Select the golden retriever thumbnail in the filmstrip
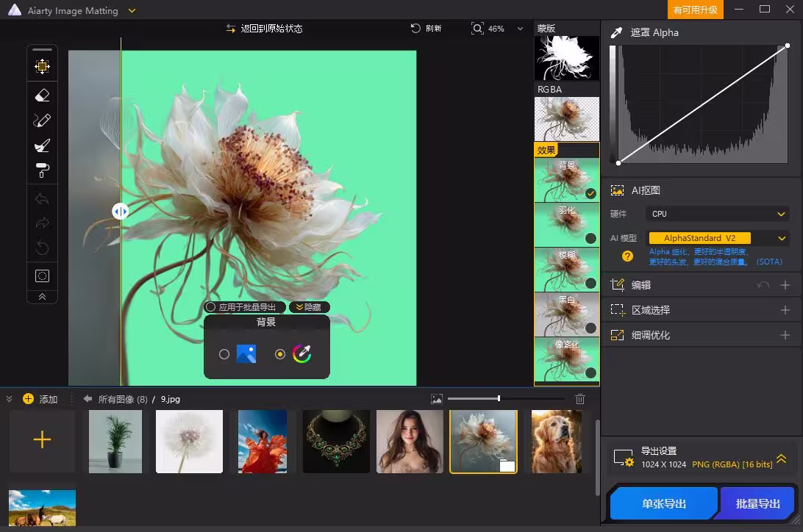803x532 pixels. coord(557,441)
